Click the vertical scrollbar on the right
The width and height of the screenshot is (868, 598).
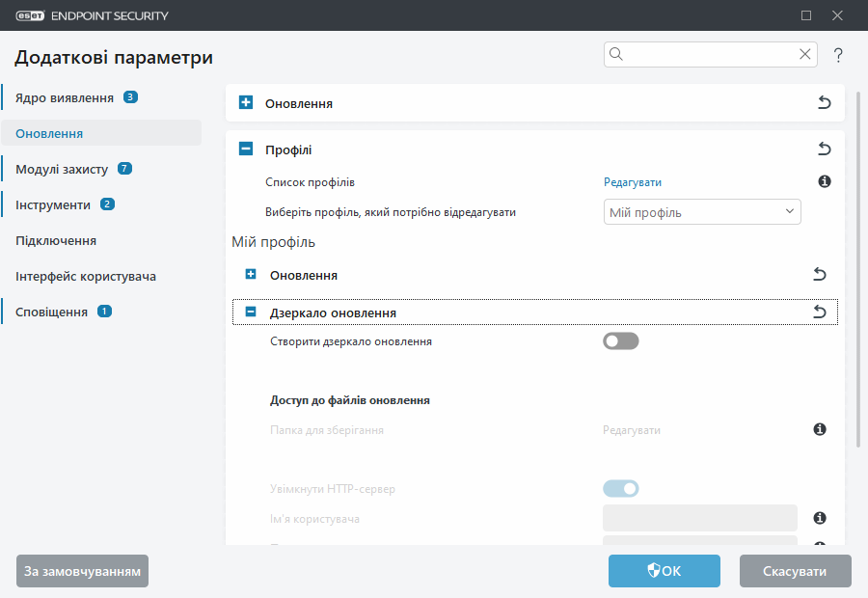(x=858, y=269)
